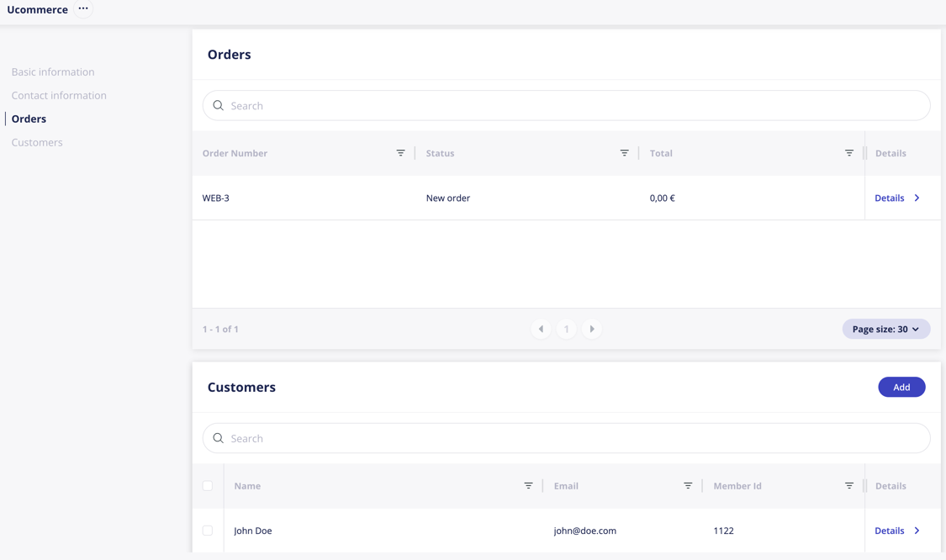Click the Orders search magnifier icon
The width and height of the screenshot is (946, 560).
[x=219, y=106]
